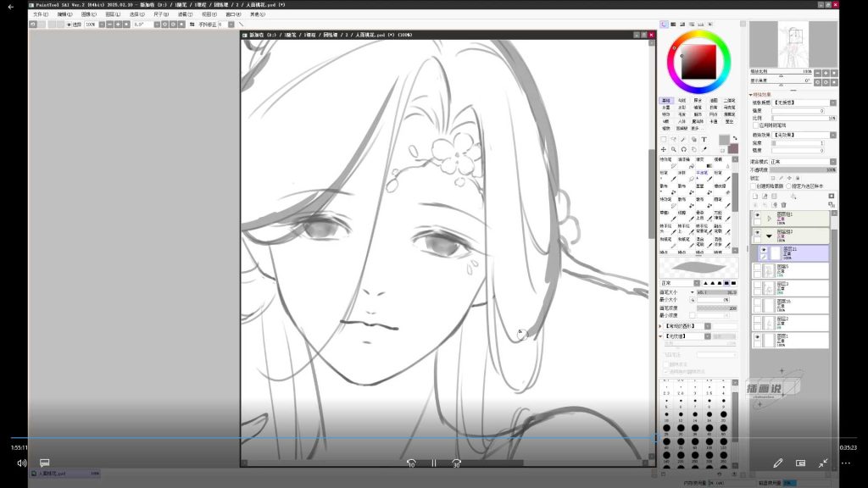Enable the create clipping mask checkbox
868x488 pixels.
click(754, 186)
